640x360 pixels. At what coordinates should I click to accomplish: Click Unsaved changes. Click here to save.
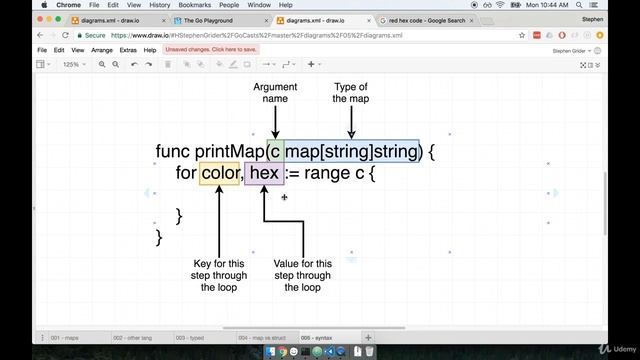[211, 49]
